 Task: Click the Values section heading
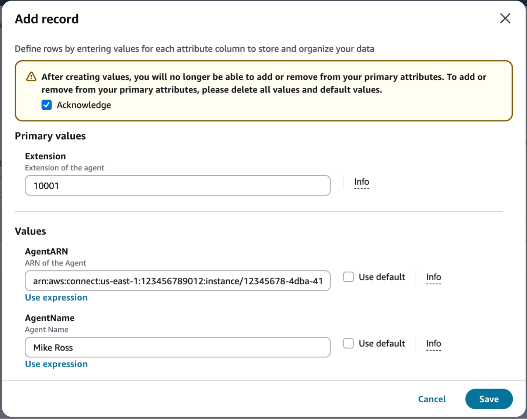[x=30, y=231]
